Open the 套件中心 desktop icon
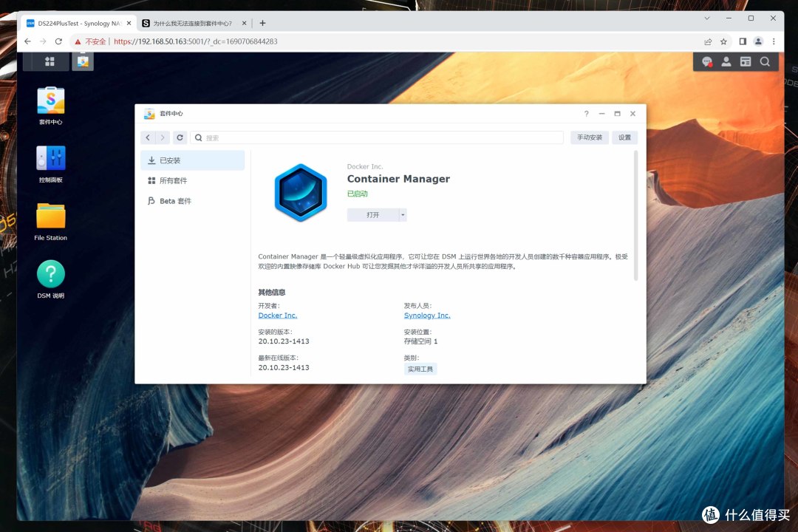This screenshot has width=798, height=532. pyautogui.click(x=50, y=102)
